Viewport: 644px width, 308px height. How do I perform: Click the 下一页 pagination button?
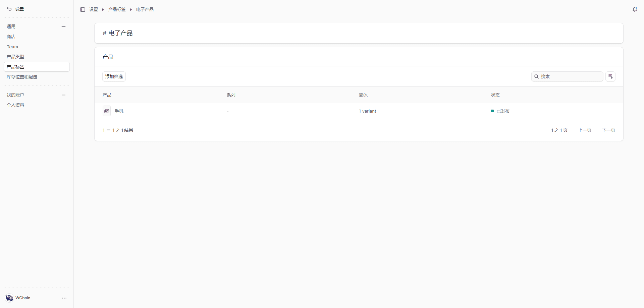tap(608, 130)
